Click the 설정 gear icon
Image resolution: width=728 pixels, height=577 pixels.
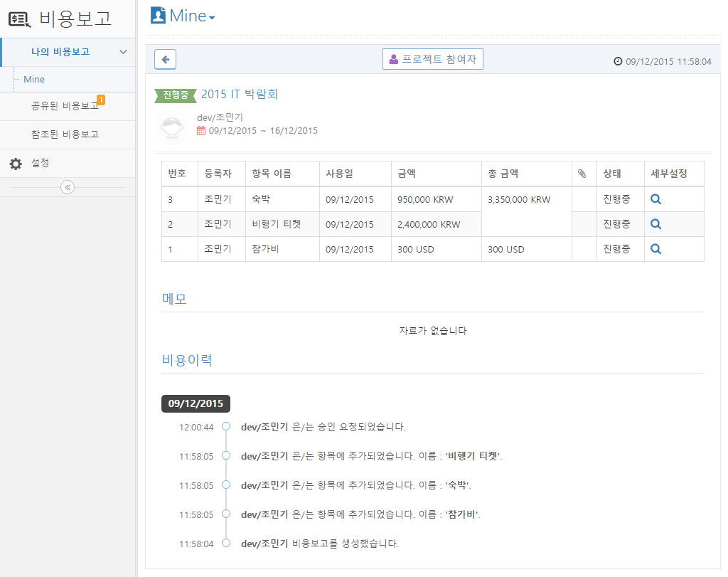click(16, 164)
